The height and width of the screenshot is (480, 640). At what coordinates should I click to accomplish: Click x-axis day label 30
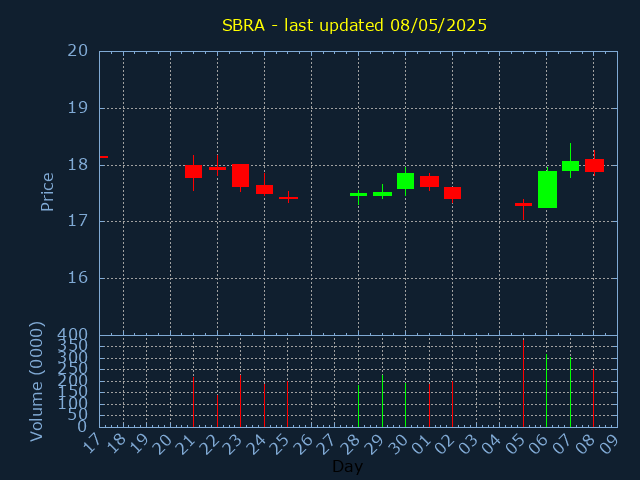[x=398, y=444]
